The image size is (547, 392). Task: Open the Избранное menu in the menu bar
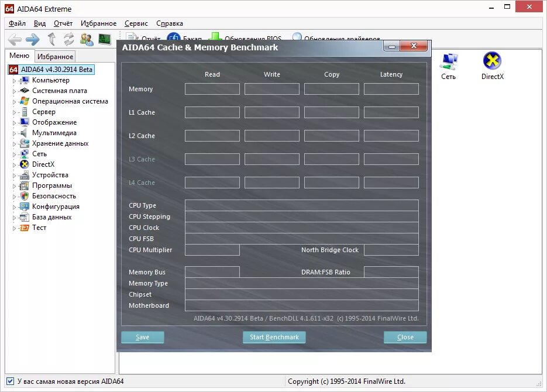(x=98, y=23)
